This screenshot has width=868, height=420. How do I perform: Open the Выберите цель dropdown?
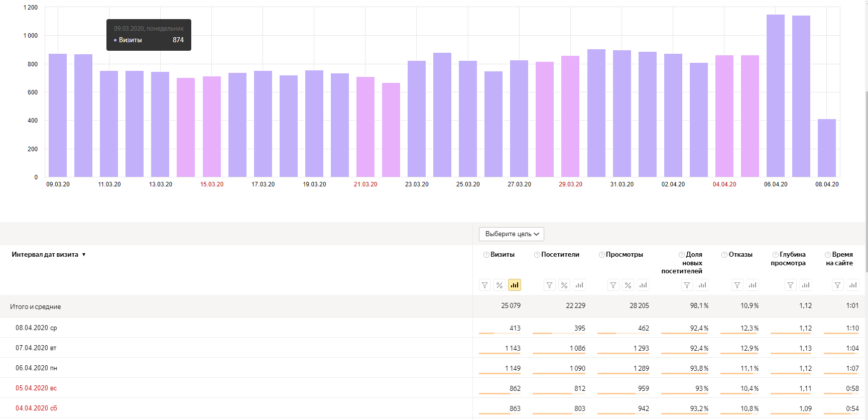[512, 234]
